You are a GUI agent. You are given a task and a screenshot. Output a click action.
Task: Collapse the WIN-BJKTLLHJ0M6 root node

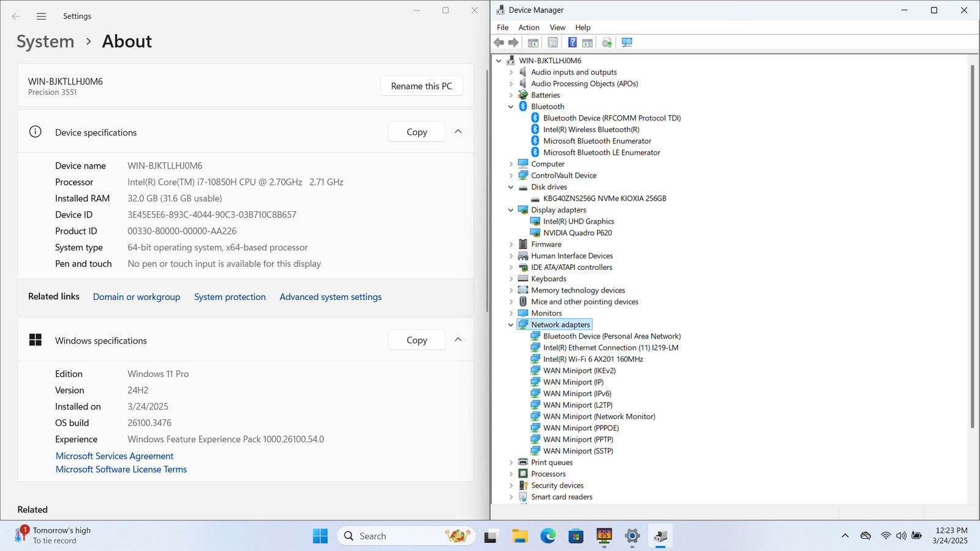click(x=499, y=61)
